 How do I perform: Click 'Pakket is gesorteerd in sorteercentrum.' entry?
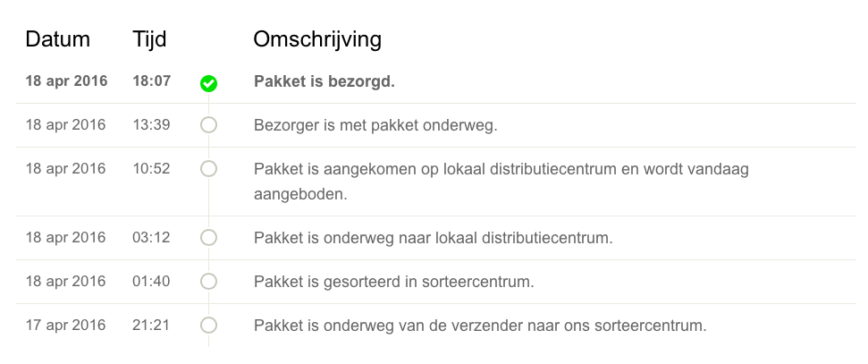pyautogui.click(x=394, y=282)
